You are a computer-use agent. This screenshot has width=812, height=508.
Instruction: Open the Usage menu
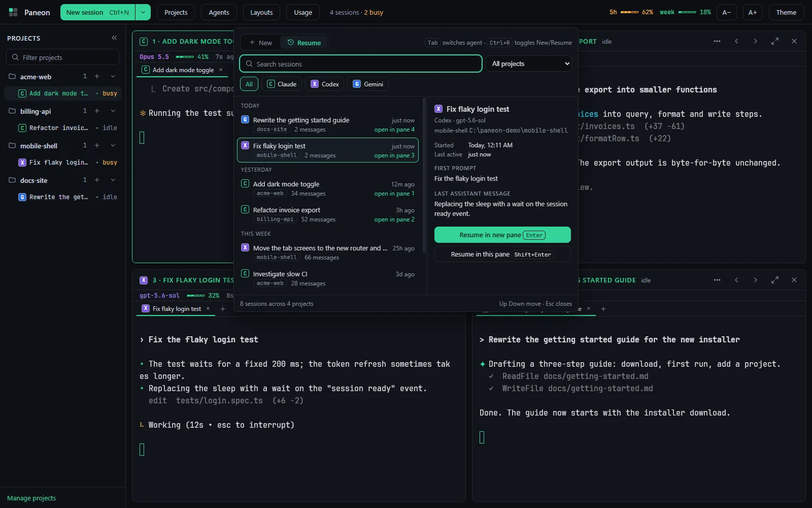pyautogui.click(x=303, y=12)
